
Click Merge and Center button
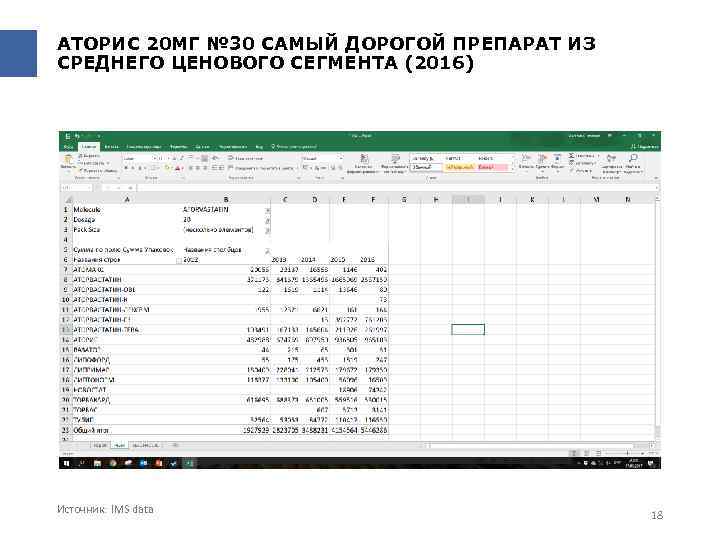click(260, 168)
